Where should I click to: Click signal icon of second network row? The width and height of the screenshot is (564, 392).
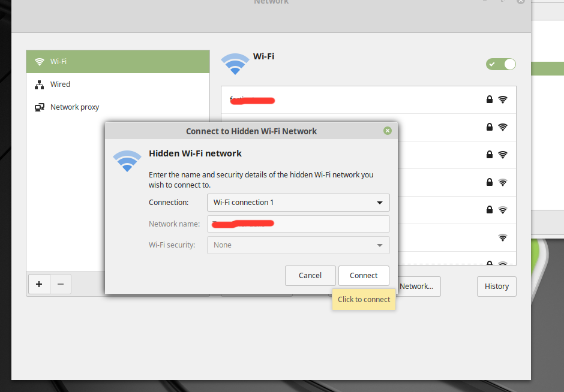[502, 127]
